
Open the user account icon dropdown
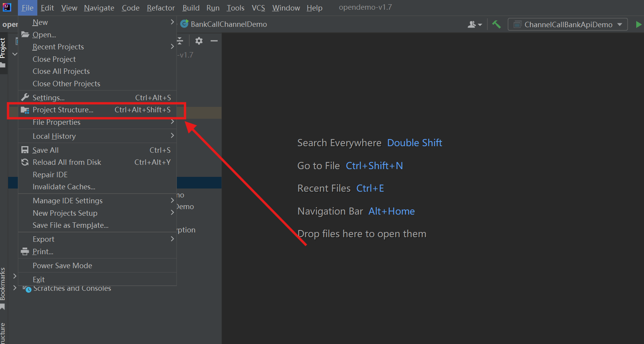tap(475, 24)
